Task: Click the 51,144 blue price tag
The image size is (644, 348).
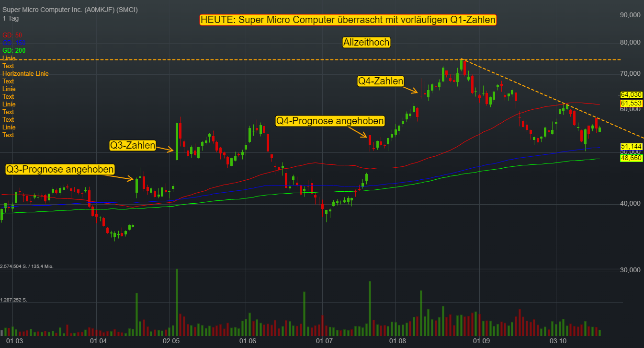Action: 631,146
